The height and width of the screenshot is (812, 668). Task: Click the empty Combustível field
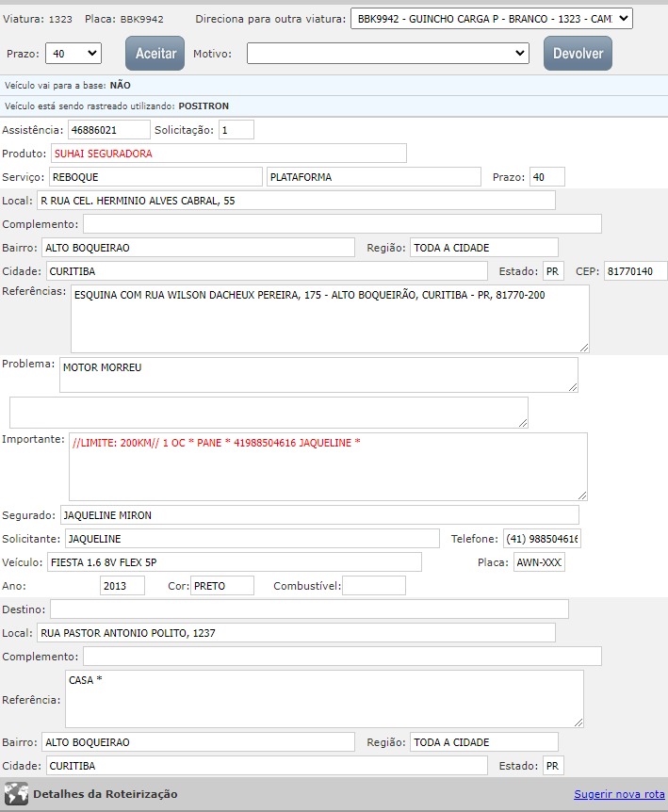[373, 586]
